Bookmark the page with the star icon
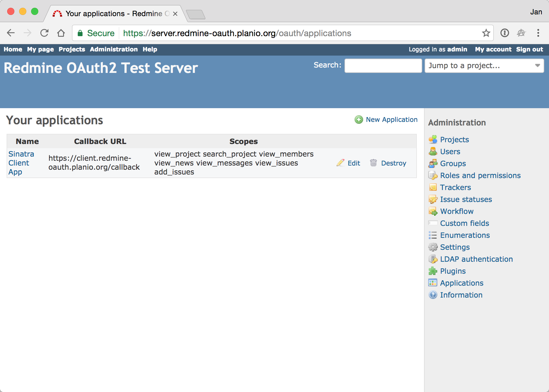549x392 pixels. point(486,33)
